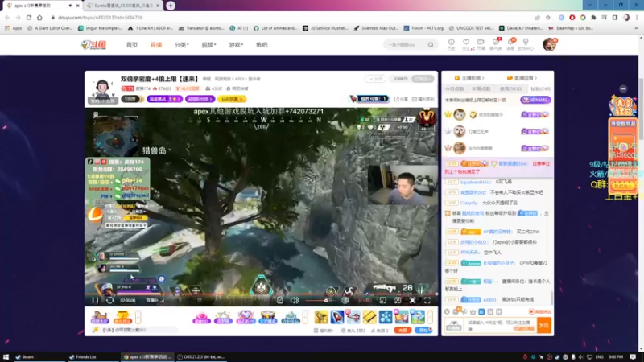This screenshot has height=362, width=644.
Task: Open the pink heart activity icon
Action: (201, 317)
